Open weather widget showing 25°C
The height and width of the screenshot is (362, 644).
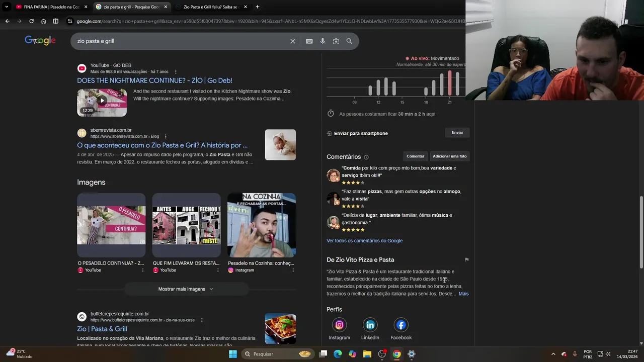pos(20,354)
